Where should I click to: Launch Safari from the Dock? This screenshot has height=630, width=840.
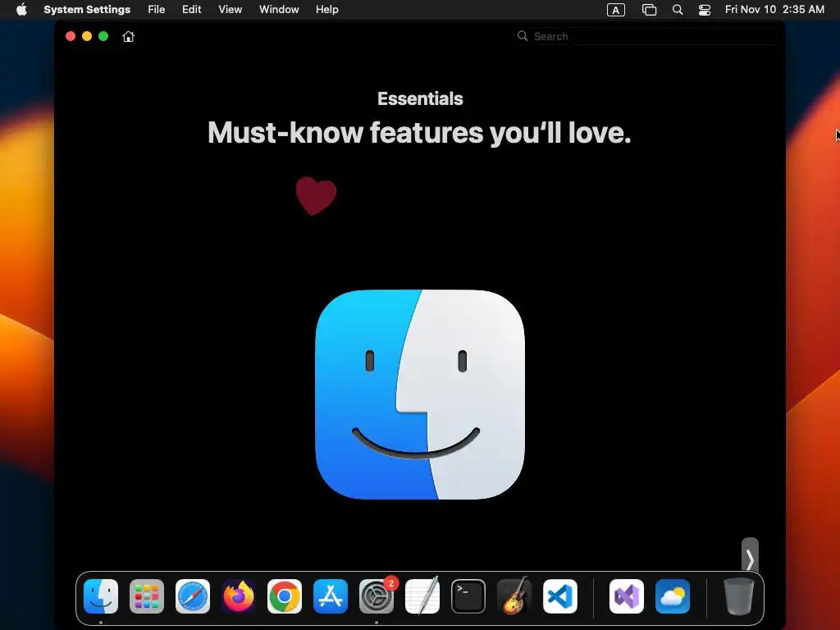193,596
